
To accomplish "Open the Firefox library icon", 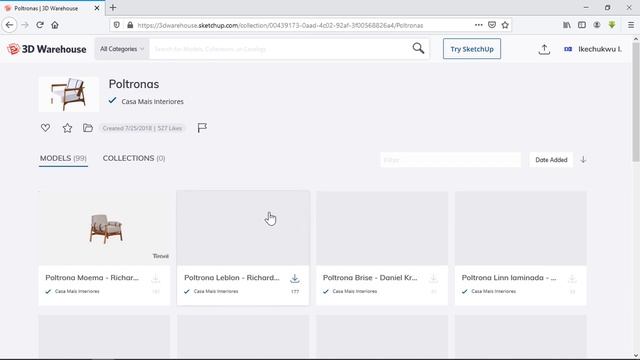I will 567,25.
